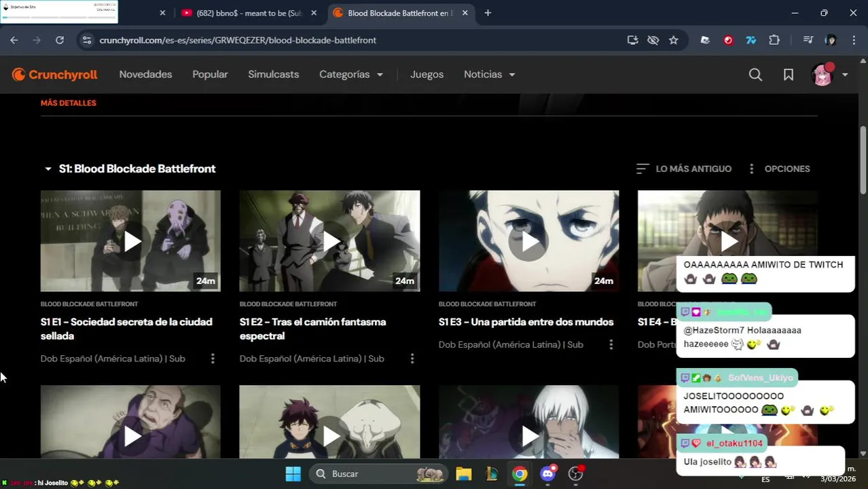The height and width of the screenshot is (489, 868).
Task: Click the MÁS DETALLES link
Action: pos(68,103)
